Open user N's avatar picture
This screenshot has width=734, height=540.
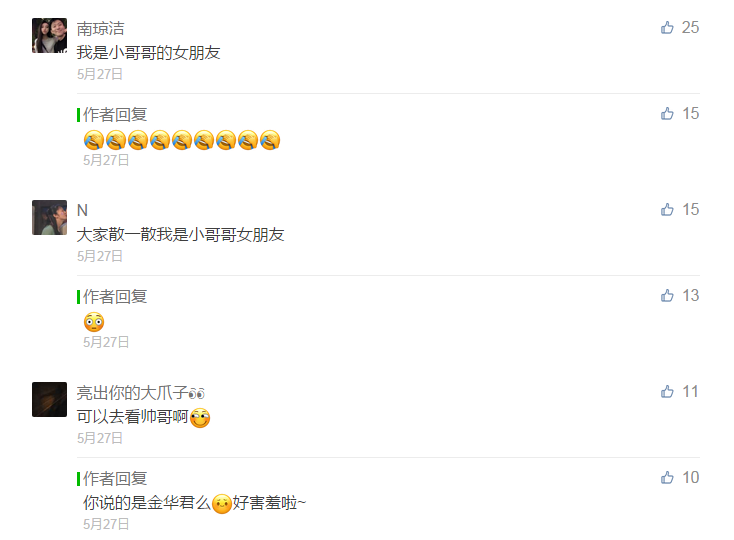(49, 218)
